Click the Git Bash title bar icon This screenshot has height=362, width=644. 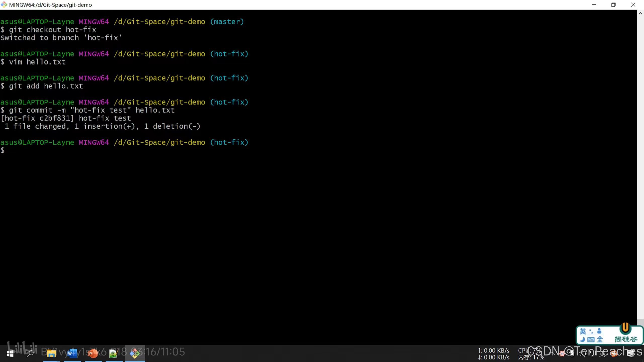point(4,5)
